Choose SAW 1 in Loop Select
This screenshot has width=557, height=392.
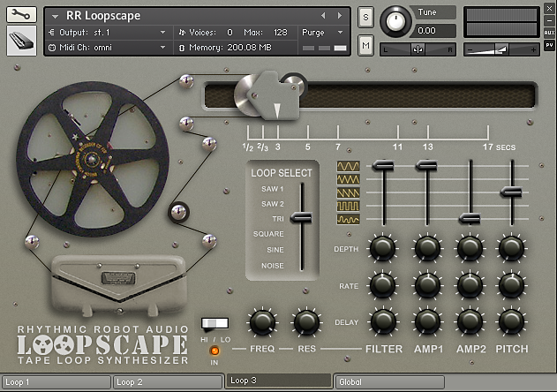coord(273,189)
